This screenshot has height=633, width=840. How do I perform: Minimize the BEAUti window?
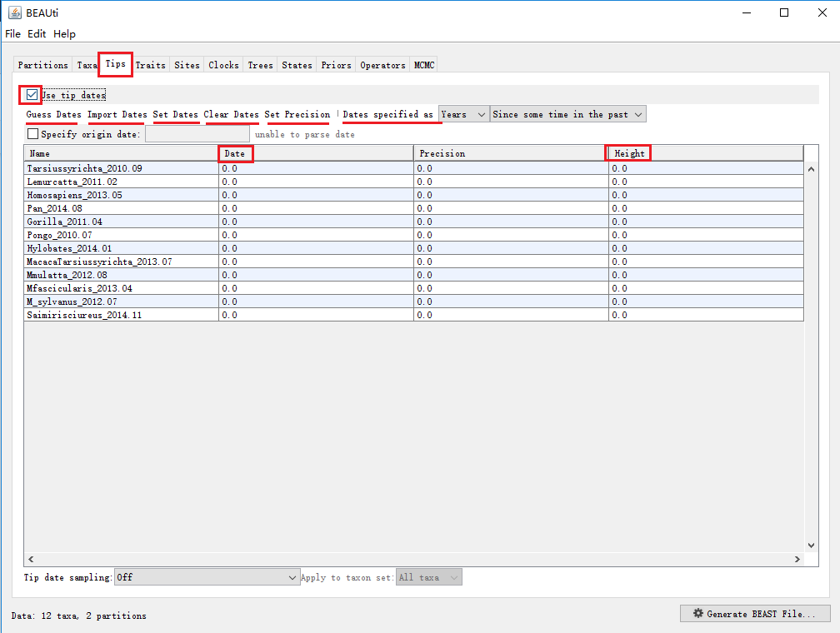click(747, 12)
